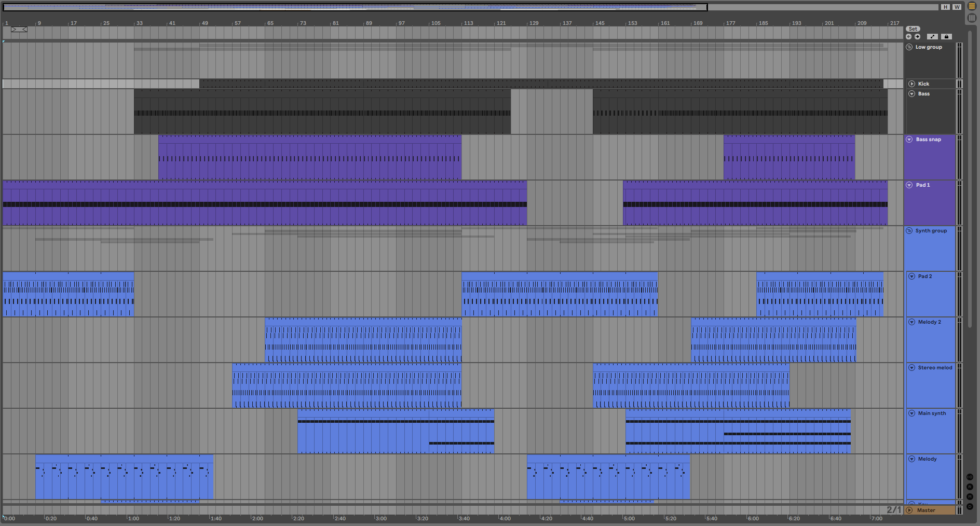Screen dimensions: 980x526
Task: Select the first Bass track clip
Action: 322,112
